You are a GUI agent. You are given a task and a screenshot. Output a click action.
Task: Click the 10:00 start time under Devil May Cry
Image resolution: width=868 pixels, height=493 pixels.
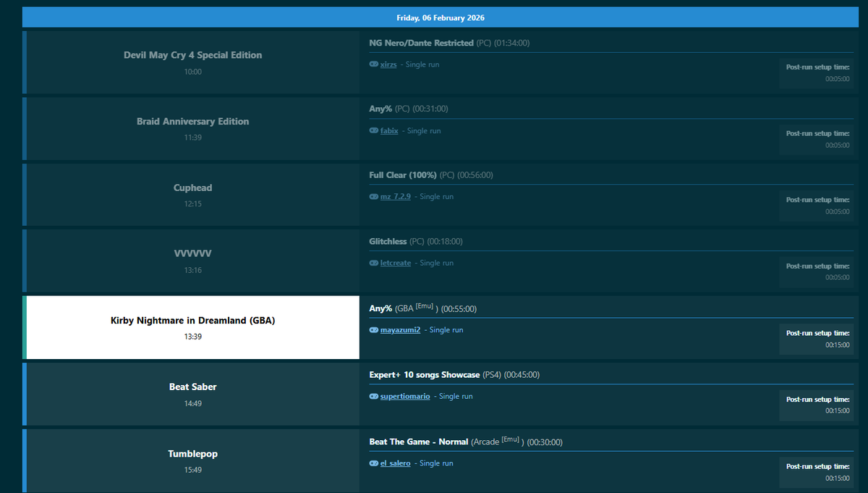coord(193,72)
